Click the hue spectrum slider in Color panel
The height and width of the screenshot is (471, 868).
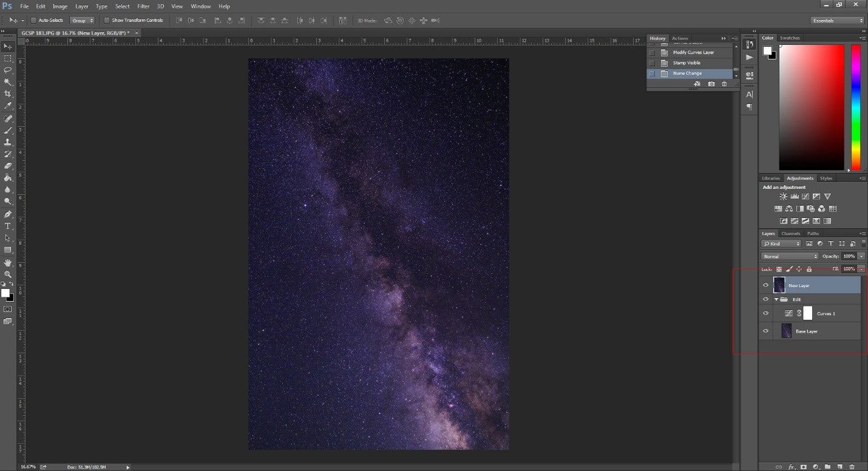tap(855, 107)
